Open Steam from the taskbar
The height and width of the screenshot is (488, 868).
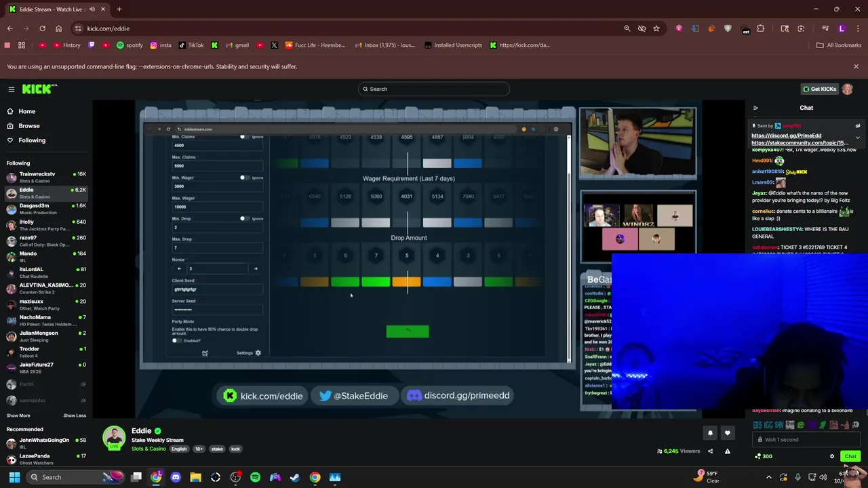(x=295, y=477)
